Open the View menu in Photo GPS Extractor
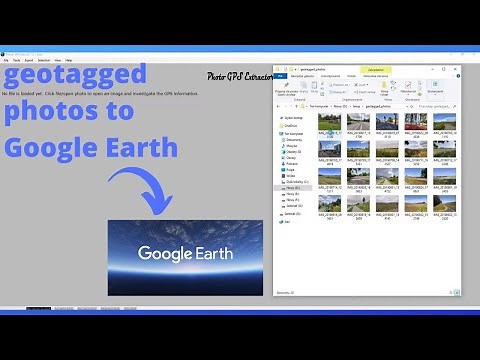The width and height of the screenshot is (480, 360). pyautogui.click(x=58, y=60)
